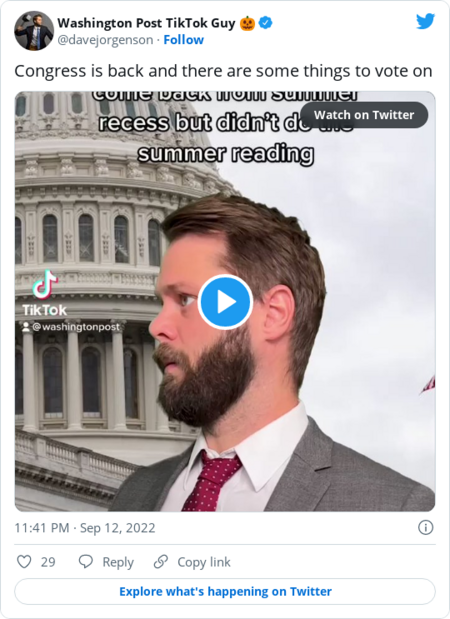The height and width of the screenshot is (619, 450).
Task: Click the Reply text label
Action: point(118,562)
